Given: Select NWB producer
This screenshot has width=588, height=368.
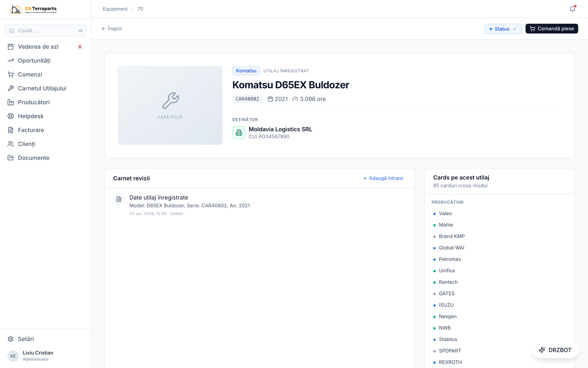Looking at the screenshot, I should coord(445,328).
